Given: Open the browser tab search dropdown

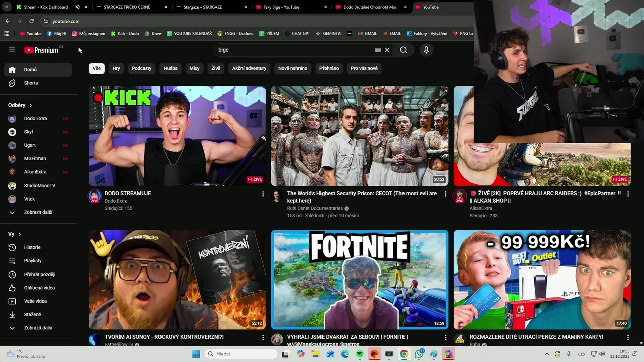Looking at the screenshot, I should tap(6, 7).
